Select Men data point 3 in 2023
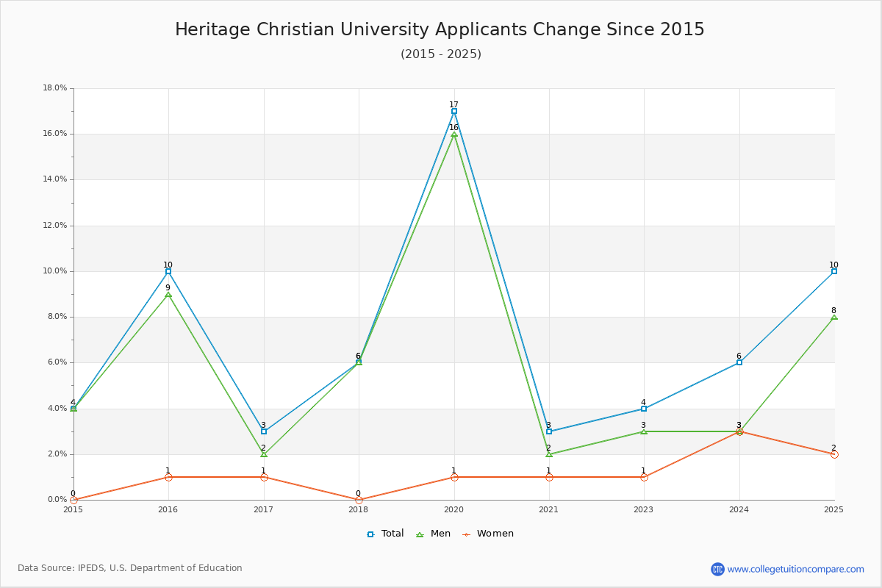The width and height of the screenshot is (882, 588). [644, 431]
